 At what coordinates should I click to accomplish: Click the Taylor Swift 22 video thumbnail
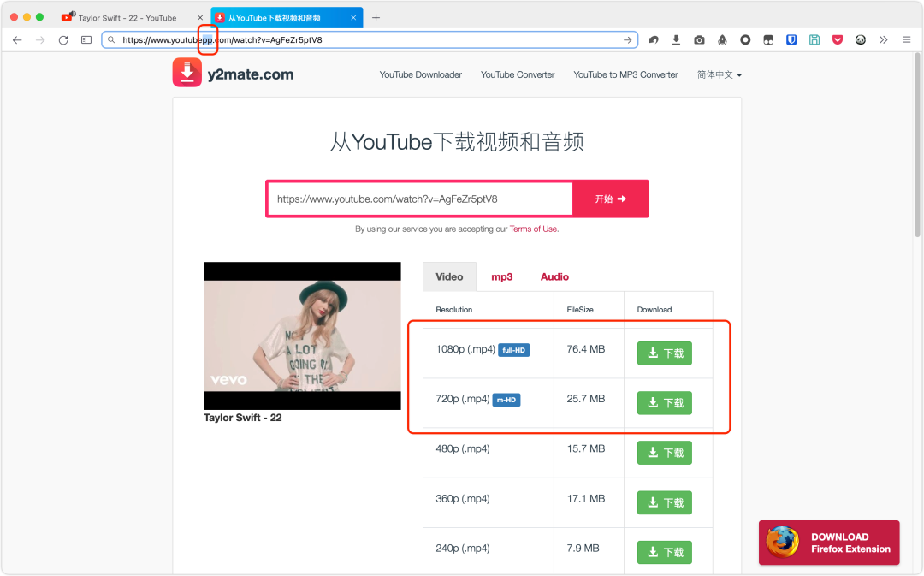click(x=302, y=336)
